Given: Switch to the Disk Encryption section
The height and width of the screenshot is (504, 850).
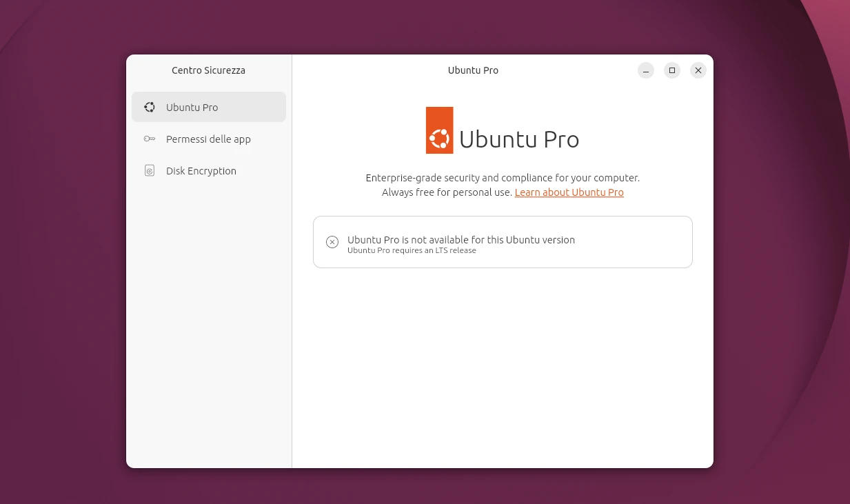Looking at the screenshot, I should pyautogui.click(x=201, y=170).
